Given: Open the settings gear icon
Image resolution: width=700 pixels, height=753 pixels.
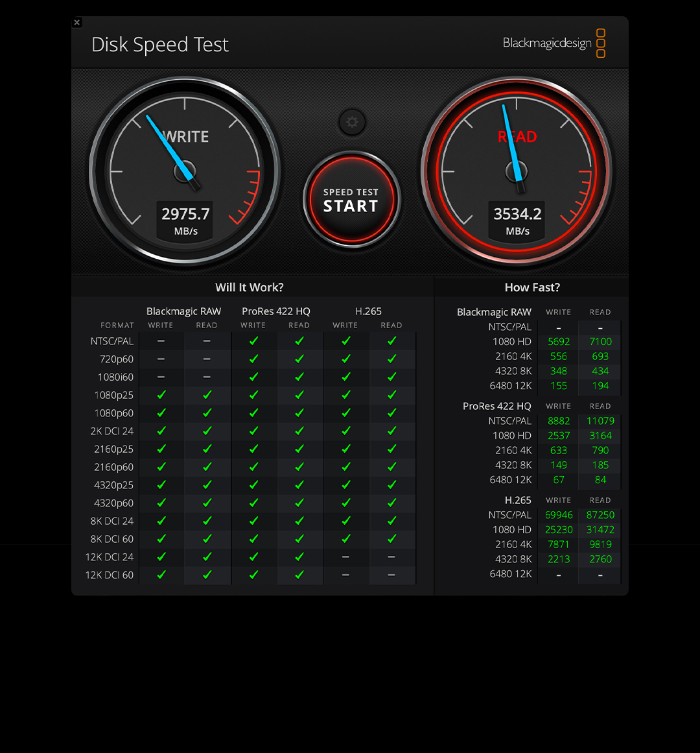Looking at the screenshot, I should pyautogui.click(x=352, y=122).
